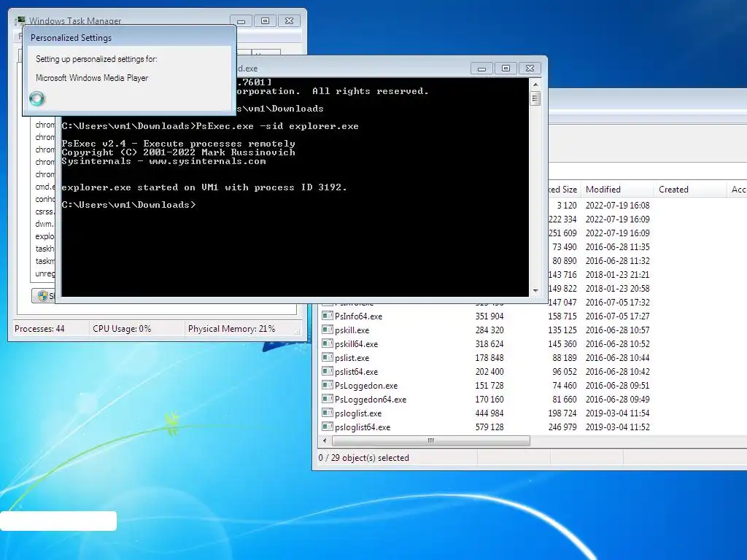Viewport: 747px width, 560px height.
Task: Select the 'taskm' process row in Task Manager
Action: coord(45,261)
